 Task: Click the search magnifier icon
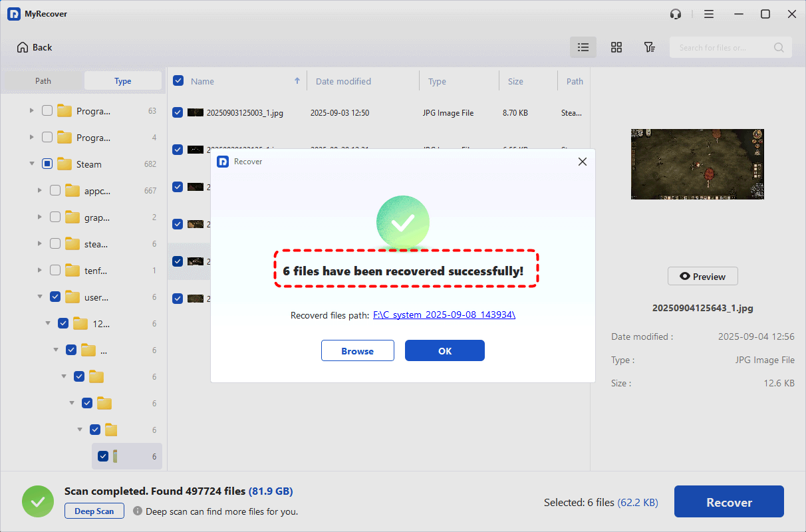(779, 48)
